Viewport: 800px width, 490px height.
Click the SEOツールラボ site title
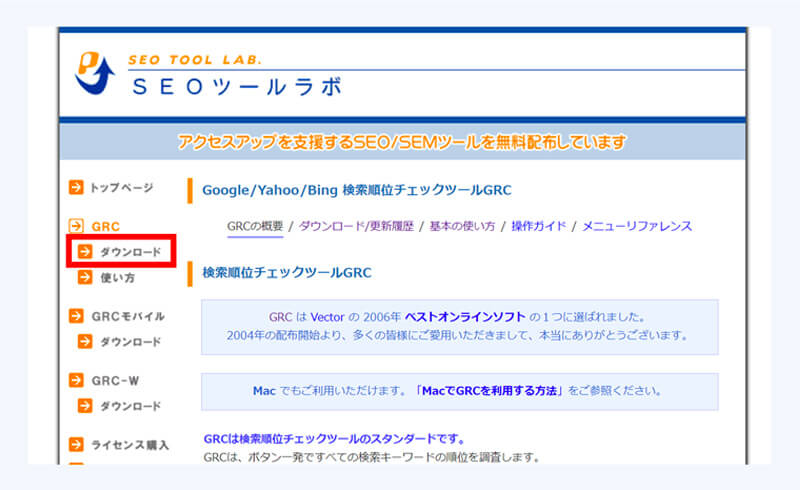237,87
